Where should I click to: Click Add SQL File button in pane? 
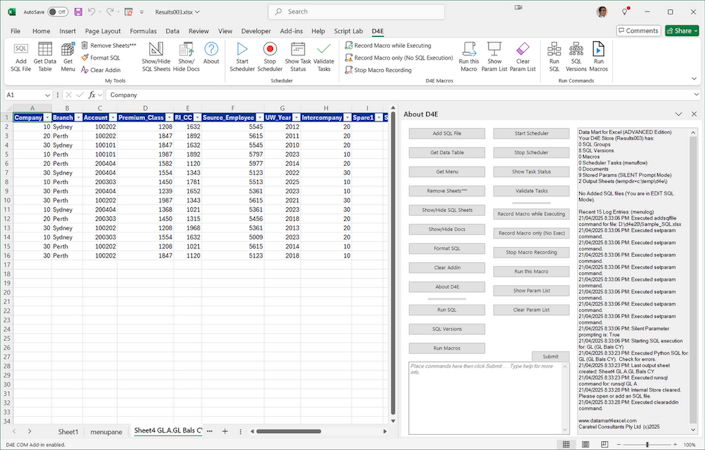(x=447, y=134)
